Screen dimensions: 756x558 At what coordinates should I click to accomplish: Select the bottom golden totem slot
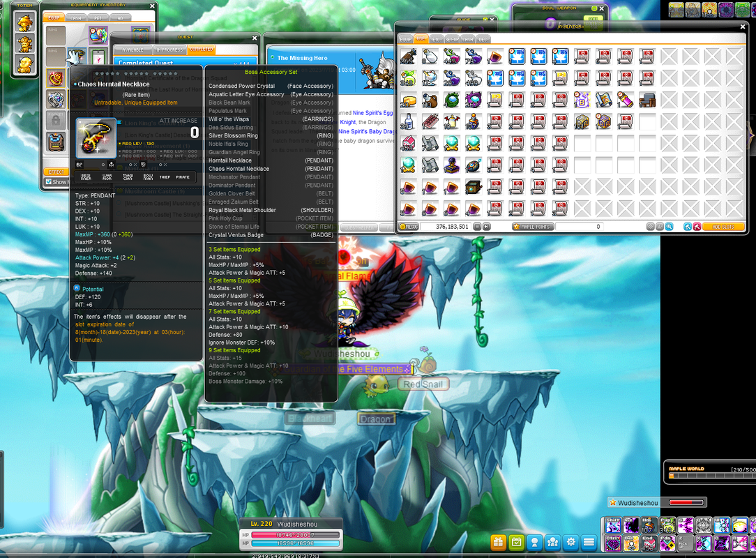(x=24, y=64)
